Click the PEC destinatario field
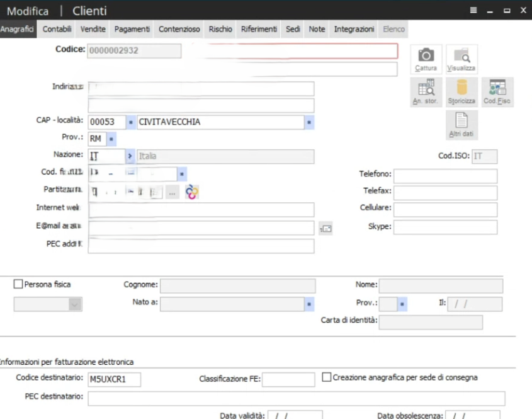Screen dimensions: 532x419 [x=296, y=398]
